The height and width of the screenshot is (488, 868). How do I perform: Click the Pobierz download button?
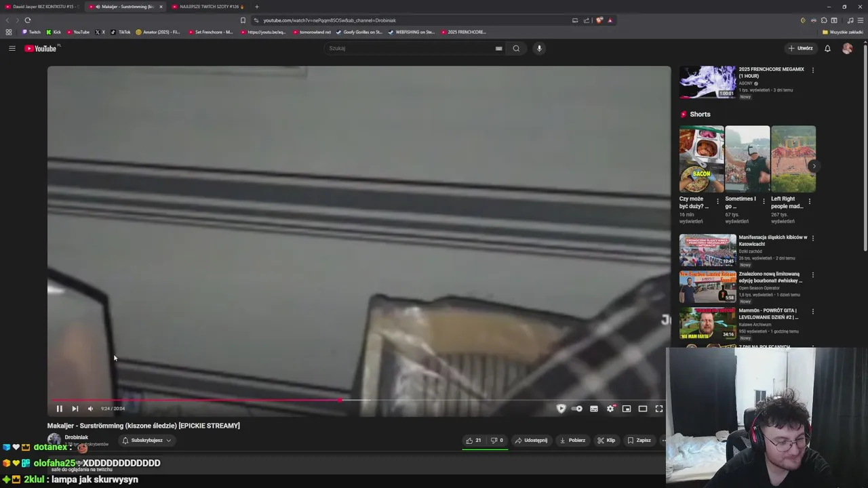pos(572,441)
